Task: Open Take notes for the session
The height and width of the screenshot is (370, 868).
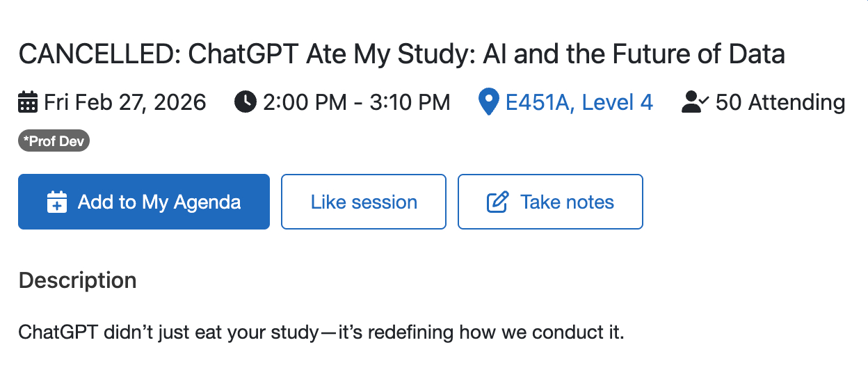Action: point(549,202)
